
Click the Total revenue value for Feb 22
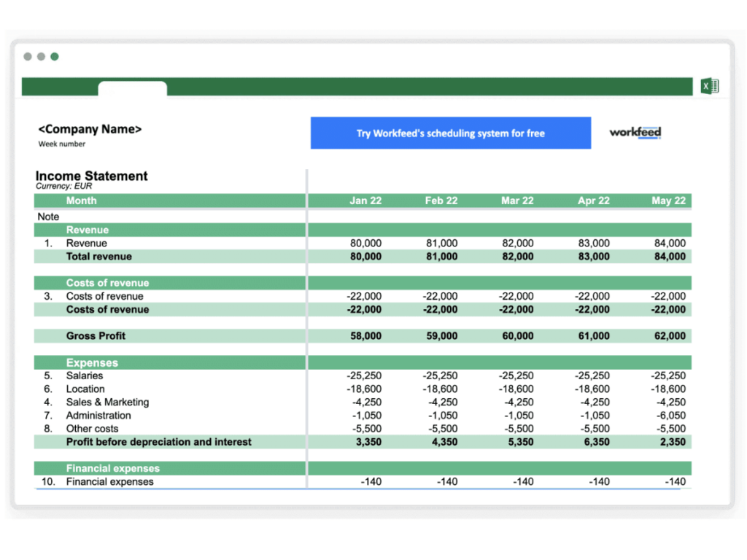[x=441, y=257]
